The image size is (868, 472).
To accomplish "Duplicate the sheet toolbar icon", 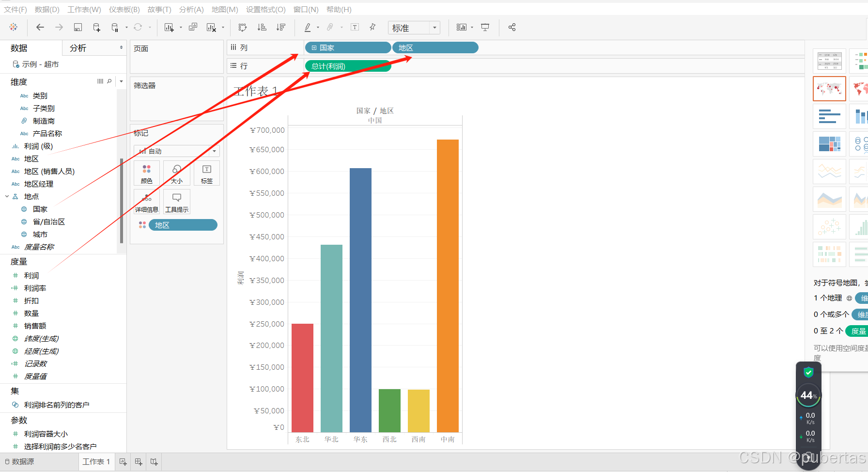I will tap(193, 27).
